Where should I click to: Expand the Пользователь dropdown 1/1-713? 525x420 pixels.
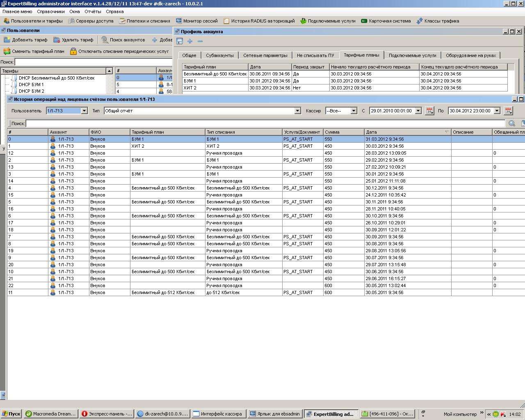point(84,111)
